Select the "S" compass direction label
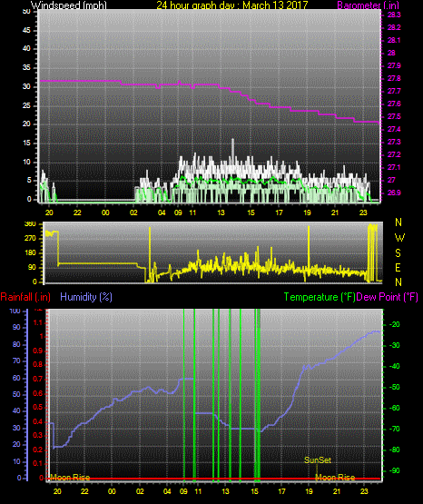This screenshot has width=423, height=504. click(x=398, y=253)
